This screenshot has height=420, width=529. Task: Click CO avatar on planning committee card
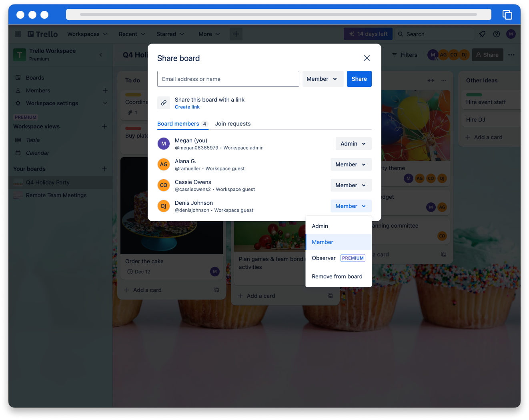442,236
